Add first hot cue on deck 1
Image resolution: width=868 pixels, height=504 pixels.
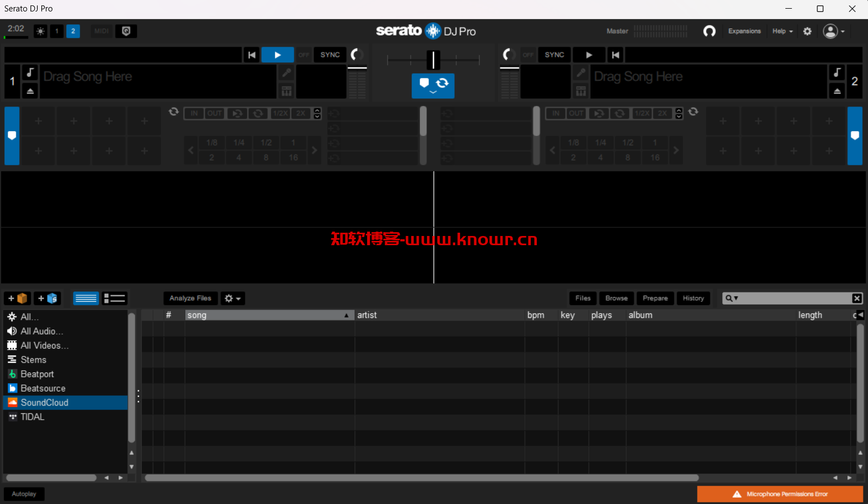[x=39, y=121]
